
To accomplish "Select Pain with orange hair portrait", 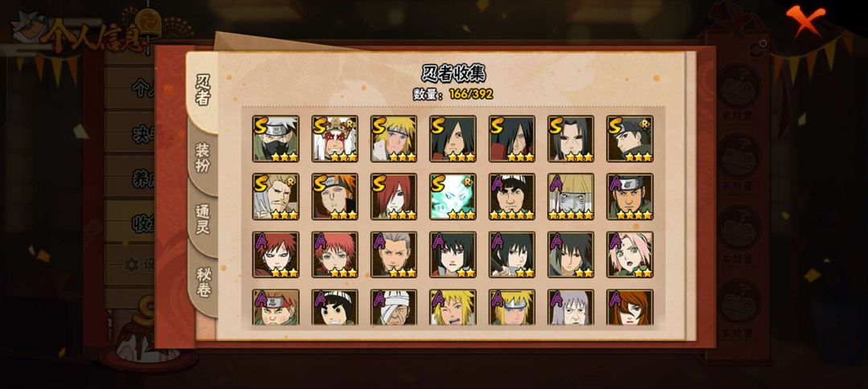I will [334, 196].
